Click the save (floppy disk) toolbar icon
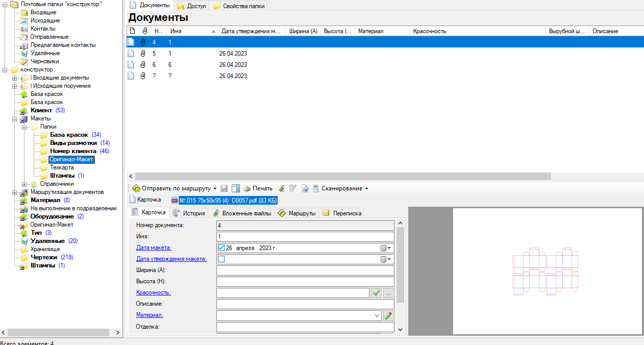 (x=224, y=188)
